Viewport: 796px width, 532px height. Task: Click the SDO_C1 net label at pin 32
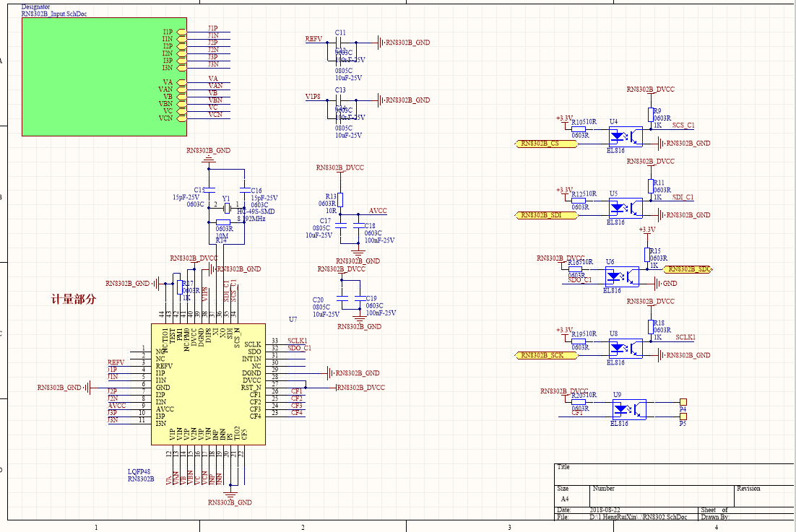pos(300,348)
